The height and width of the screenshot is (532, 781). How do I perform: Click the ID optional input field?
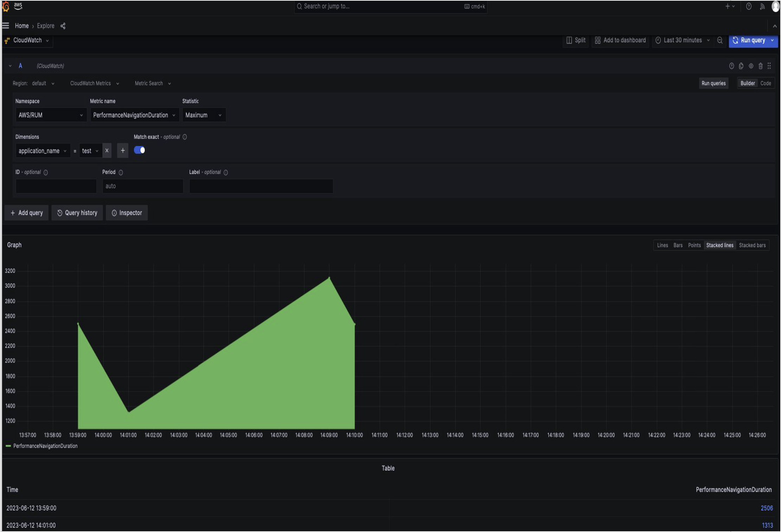click(x=56, y=186)
